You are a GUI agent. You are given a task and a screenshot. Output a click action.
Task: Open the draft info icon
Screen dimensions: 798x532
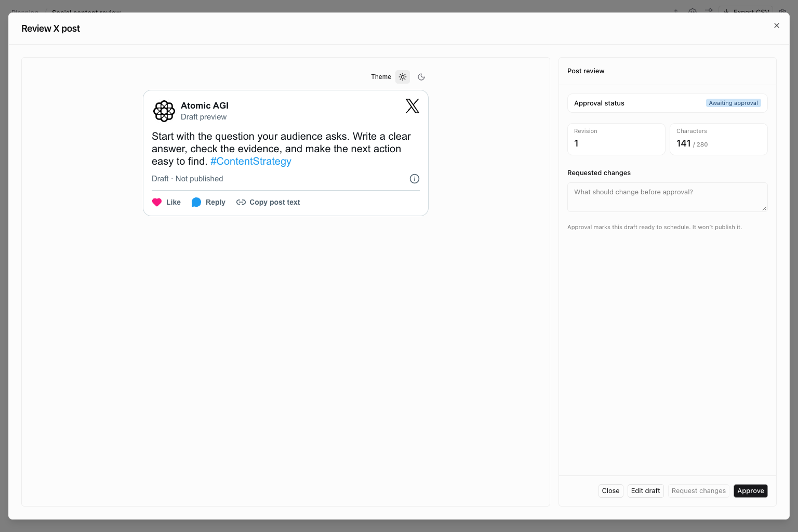click(415, 179)
